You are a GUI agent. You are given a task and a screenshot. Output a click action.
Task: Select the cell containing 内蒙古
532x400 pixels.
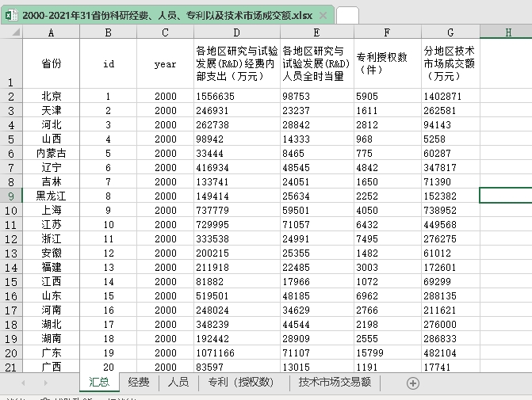click(52, 153)
